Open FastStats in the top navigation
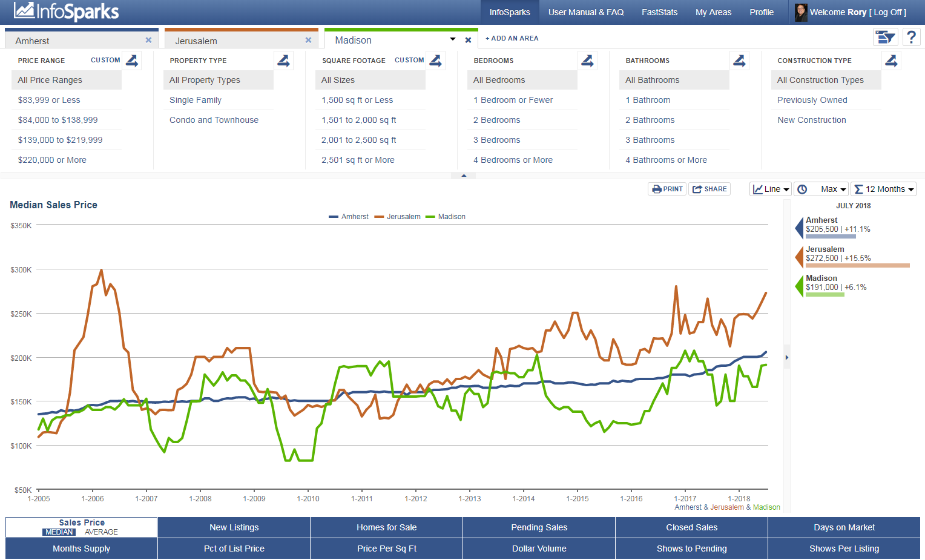This screenshot has height=560, width=925. coord(659,12)
